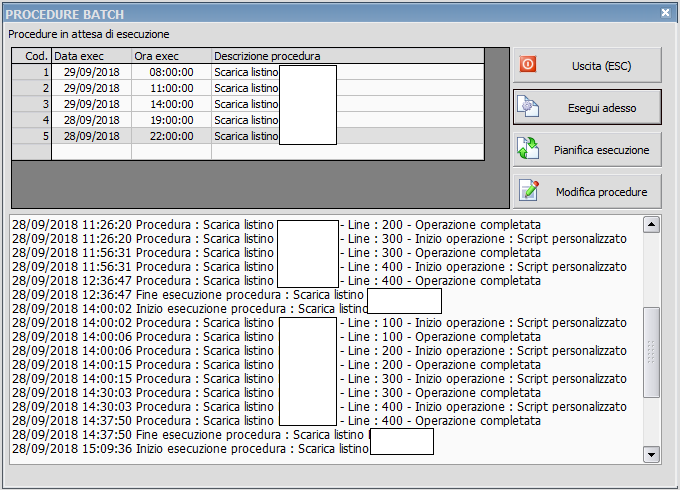The width and height of the screenshot is (680, 490).
Task: Click the log scrollbar up arrow
Action: [x=651, y=225]
